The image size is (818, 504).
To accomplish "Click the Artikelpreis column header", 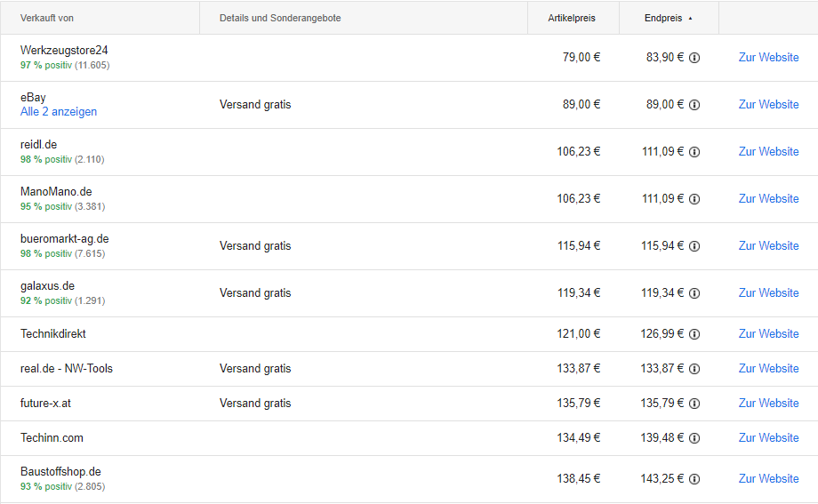I will tap(572, 18).
